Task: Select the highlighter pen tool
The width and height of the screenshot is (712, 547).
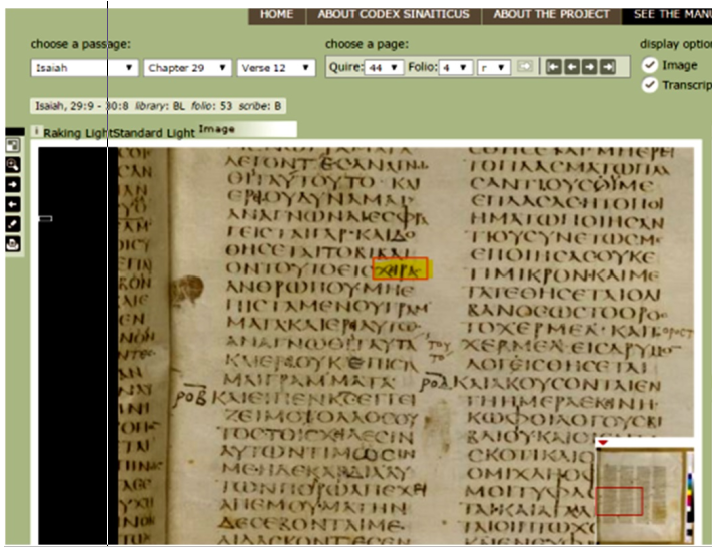Action: (13, 224)
